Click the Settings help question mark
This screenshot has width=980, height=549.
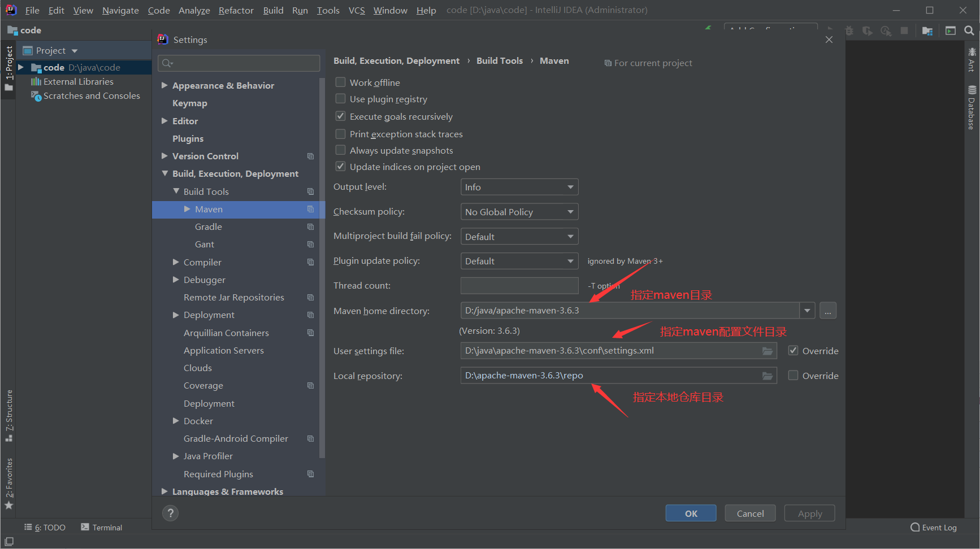[x=170, y=513]
